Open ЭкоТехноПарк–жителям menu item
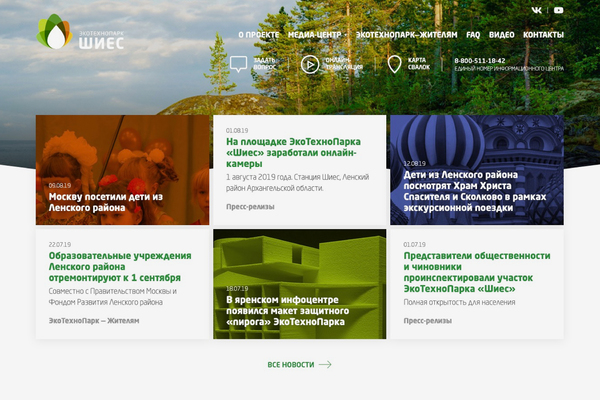Viewport: 600px width, 400px height. pos(406,35)
